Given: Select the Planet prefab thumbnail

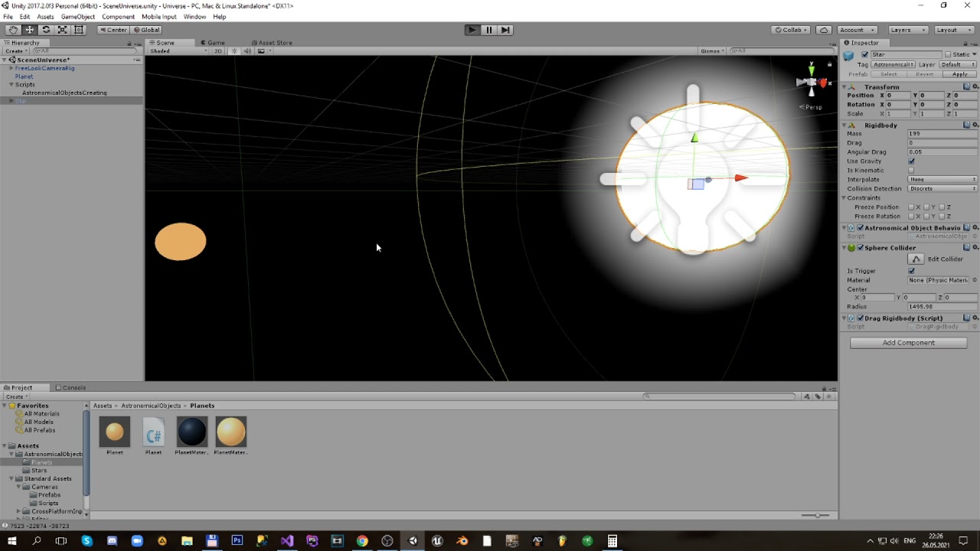Looking at the screenshot, I should click(115, 432).
